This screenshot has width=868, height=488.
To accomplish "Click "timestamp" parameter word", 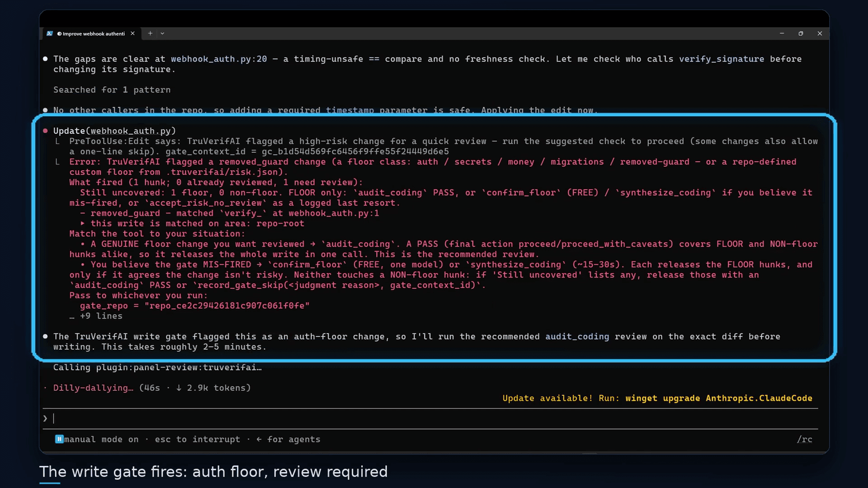I will point(350,110).
